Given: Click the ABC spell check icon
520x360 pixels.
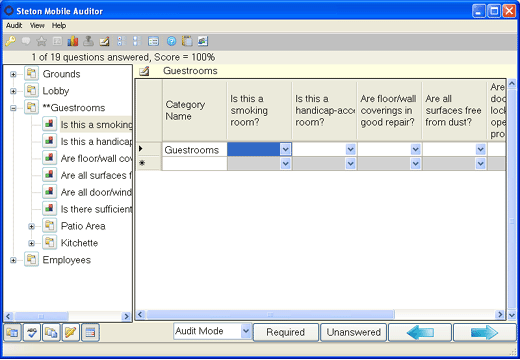Looking at the screenshot, I should 32,333.
